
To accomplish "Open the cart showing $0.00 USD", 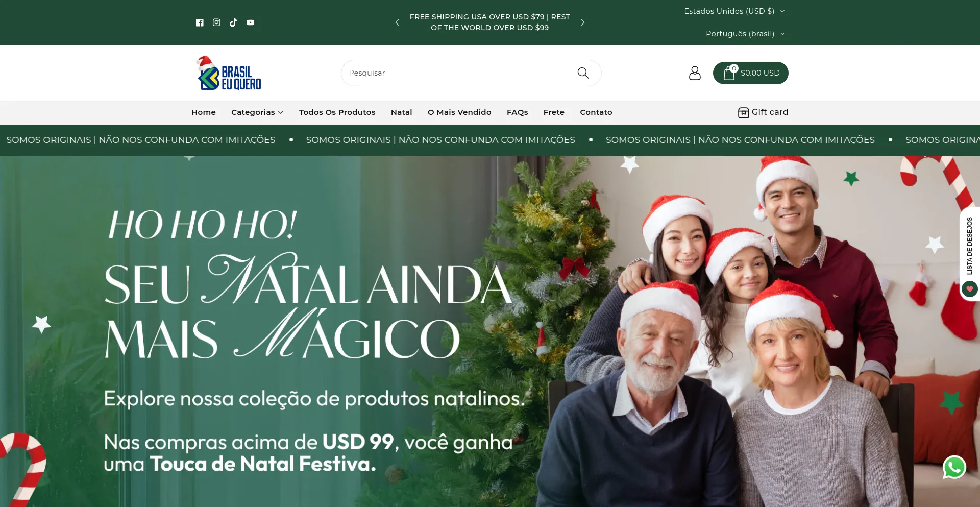I will 750,73.
